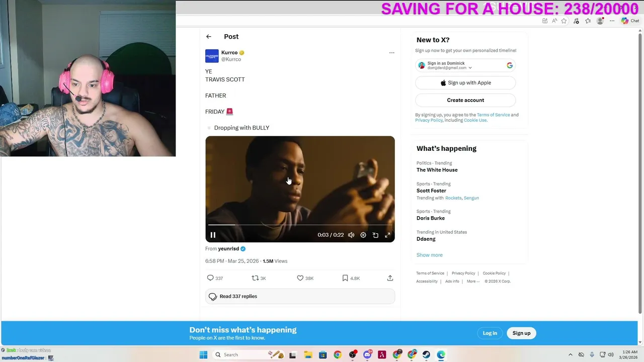Enter video fullscreen mode
Viewport: 644px width, 362px height.
pos(387,235)
